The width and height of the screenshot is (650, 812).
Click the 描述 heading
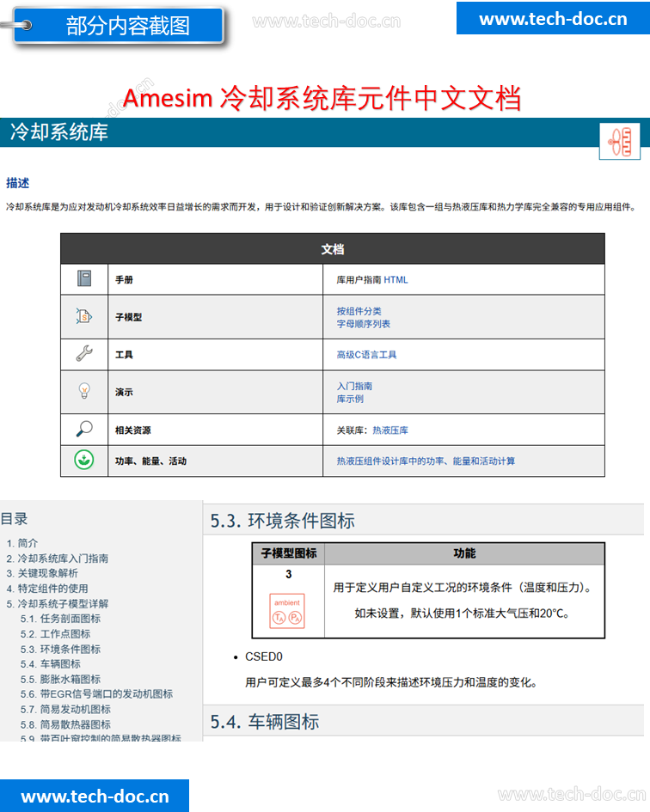coord(17,183)
